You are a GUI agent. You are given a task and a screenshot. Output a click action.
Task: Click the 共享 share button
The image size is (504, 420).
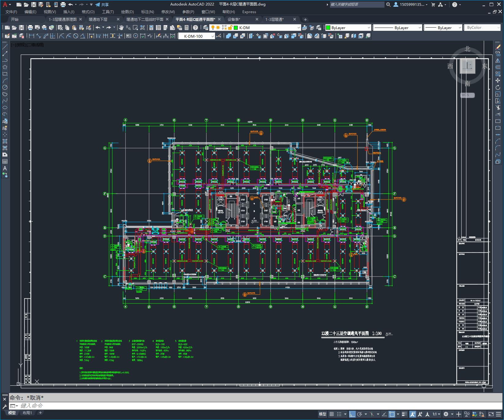coord(102,5)
